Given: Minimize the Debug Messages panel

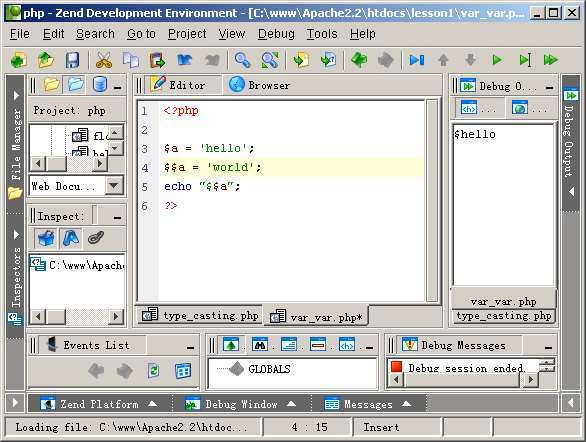Looking at the screenshot, I should tap(548, 348).
